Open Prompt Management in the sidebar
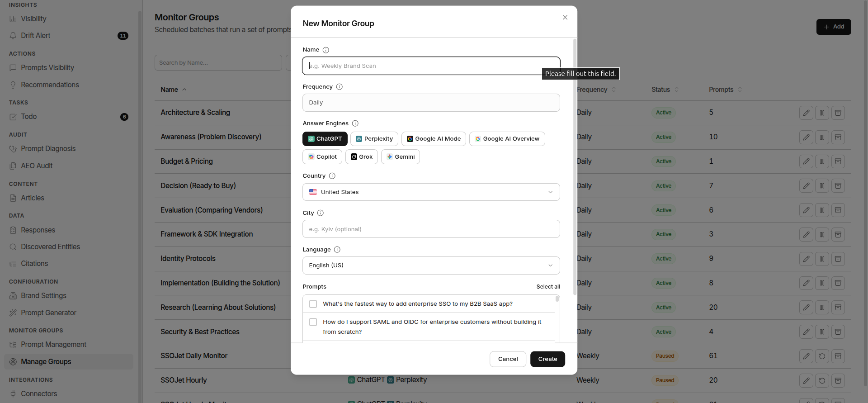Screen dimensions: 868x403 [x=53, y=345]
